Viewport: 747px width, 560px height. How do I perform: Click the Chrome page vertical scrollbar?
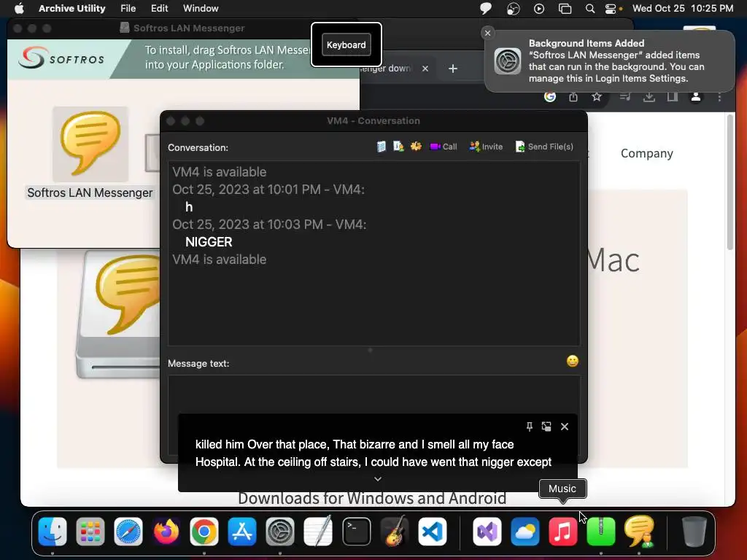729,182
